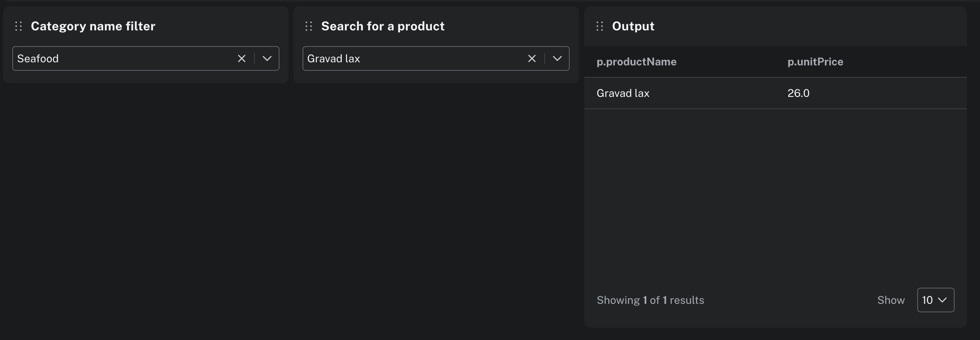Click the Showing 1 of 1 results text
980x340 pixels.
tap(651, 300)
